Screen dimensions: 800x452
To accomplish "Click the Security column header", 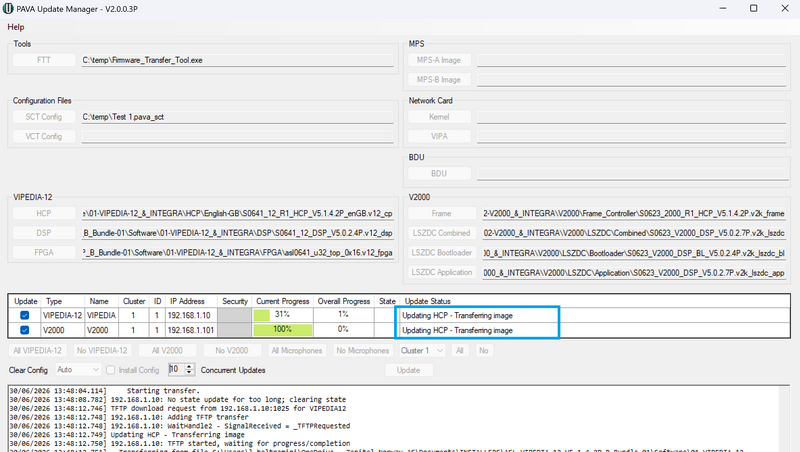I will pyautogui.click(x=235, y=301).
